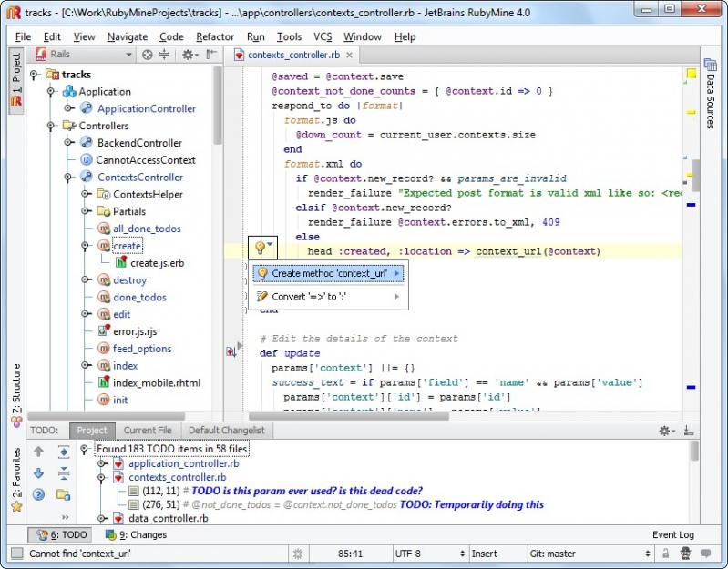Screen dimensions: 728x569
Task: Close the contexts_controller.rb tab
Action: (x=349, y=56)
